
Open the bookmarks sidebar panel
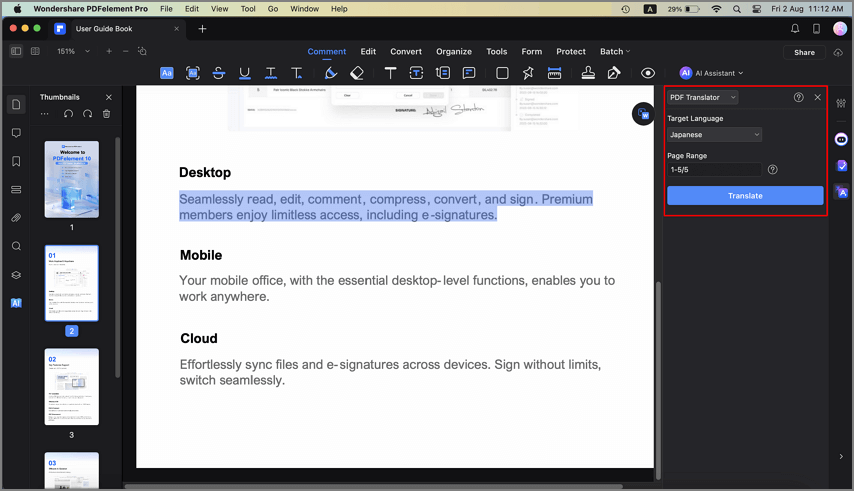[x=16, y=161]
